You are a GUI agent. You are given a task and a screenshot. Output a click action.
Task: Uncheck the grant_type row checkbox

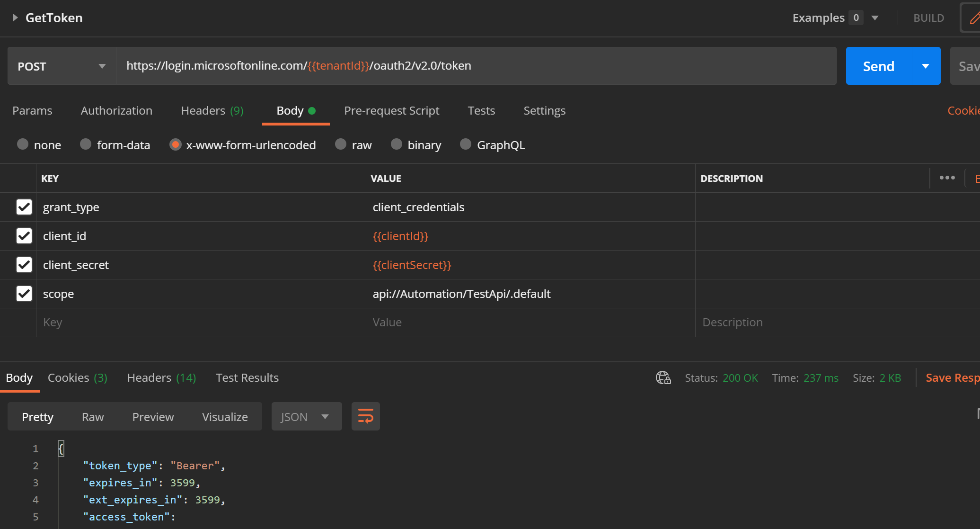click(x=24, y=207)
